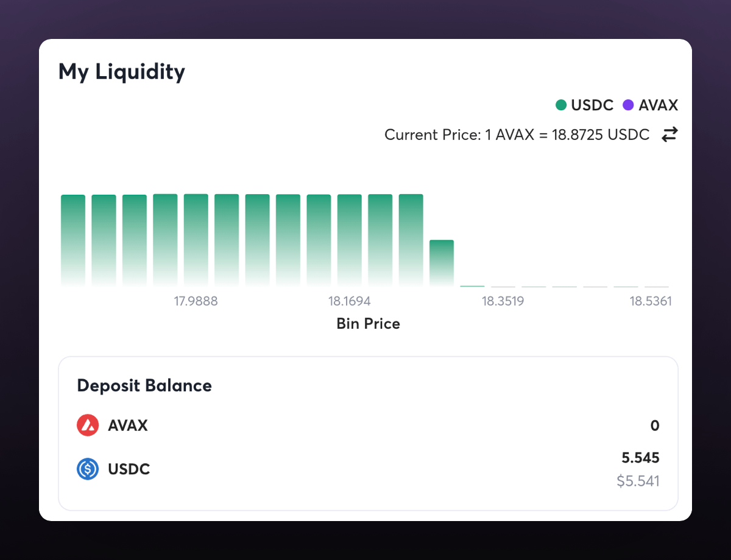Click the USDC legend label
The height and width of the screenshot is (560, 731).
point(592,105)
